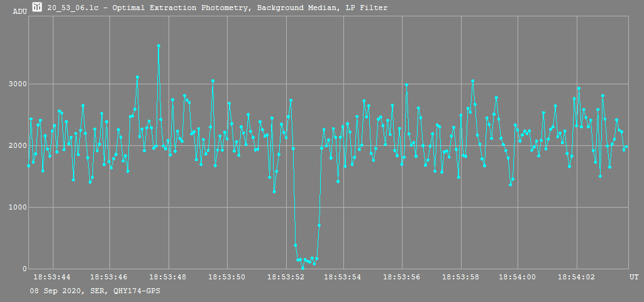Select the 18:54:02 time axis label
Image resolution: width=644 pixels, height=302 pixels.
tap(577, 276)
